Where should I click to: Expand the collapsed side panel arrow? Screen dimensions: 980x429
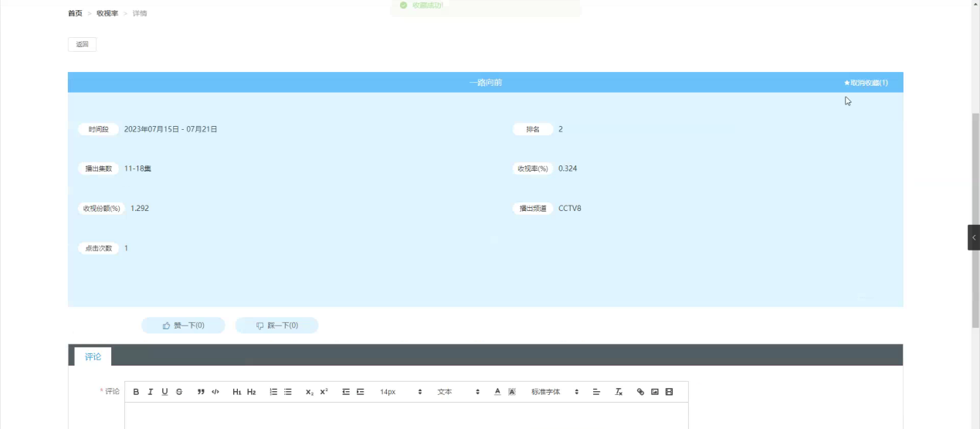(974, 237)
